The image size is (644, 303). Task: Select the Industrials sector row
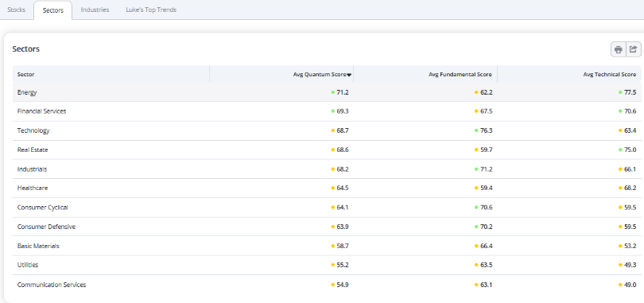click(327, 169)
